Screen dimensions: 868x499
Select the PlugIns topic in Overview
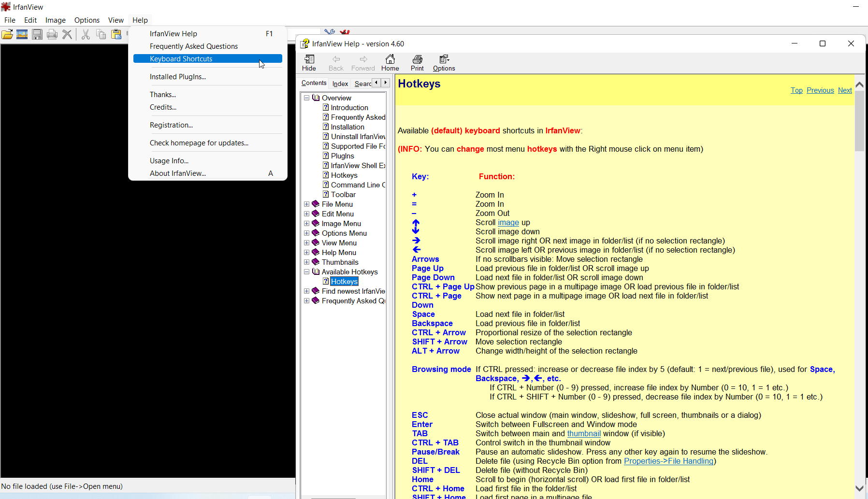pos(343,156)
